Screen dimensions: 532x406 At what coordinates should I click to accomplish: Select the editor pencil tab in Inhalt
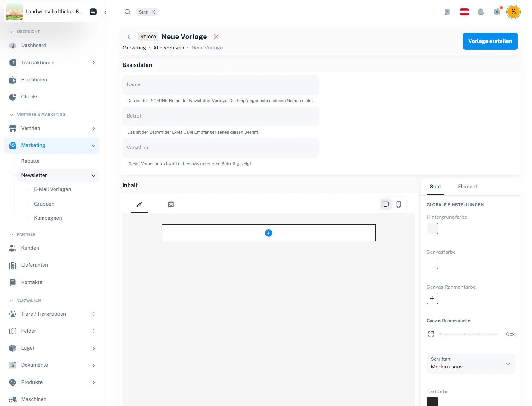(139, 204)
